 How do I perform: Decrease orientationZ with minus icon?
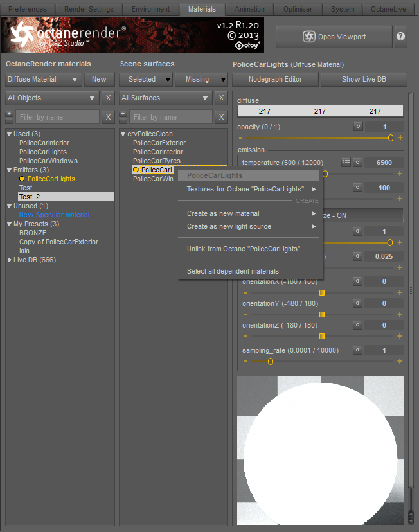245,336
